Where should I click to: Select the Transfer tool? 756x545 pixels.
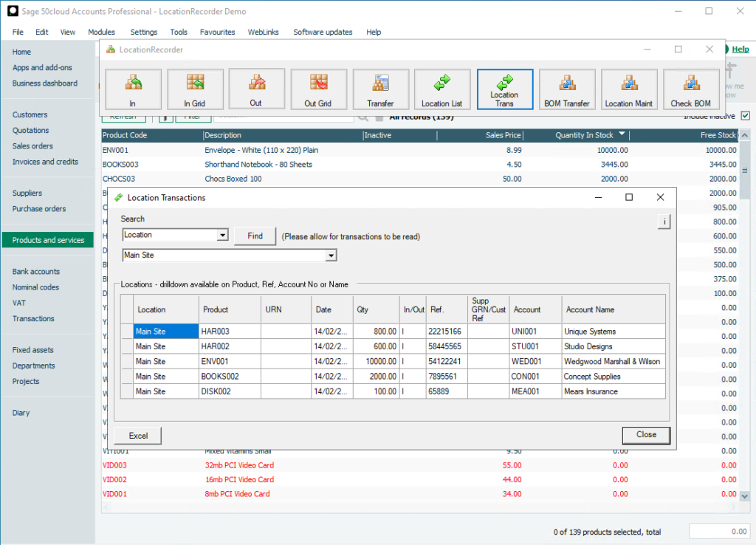[380, 89]
